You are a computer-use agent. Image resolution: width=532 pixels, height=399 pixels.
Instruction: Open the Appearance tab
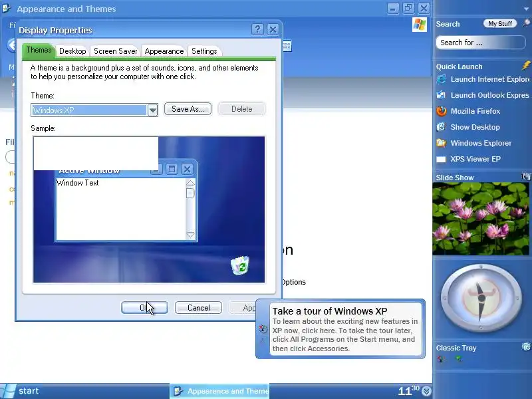[x=164, y=51]
